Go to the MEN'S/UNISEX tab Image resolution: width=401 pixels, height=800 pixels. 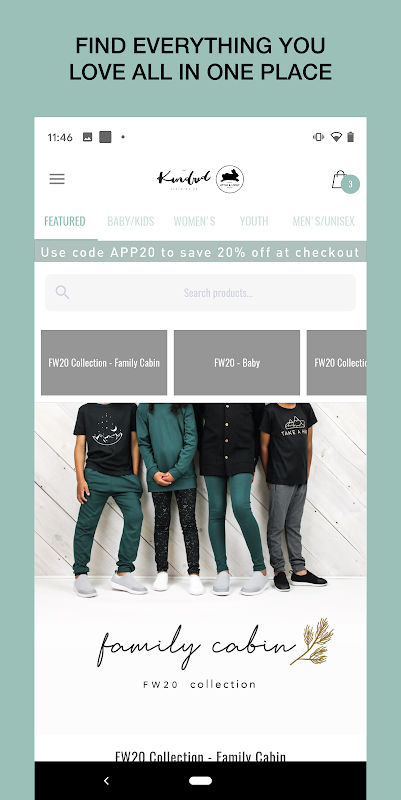323,221
